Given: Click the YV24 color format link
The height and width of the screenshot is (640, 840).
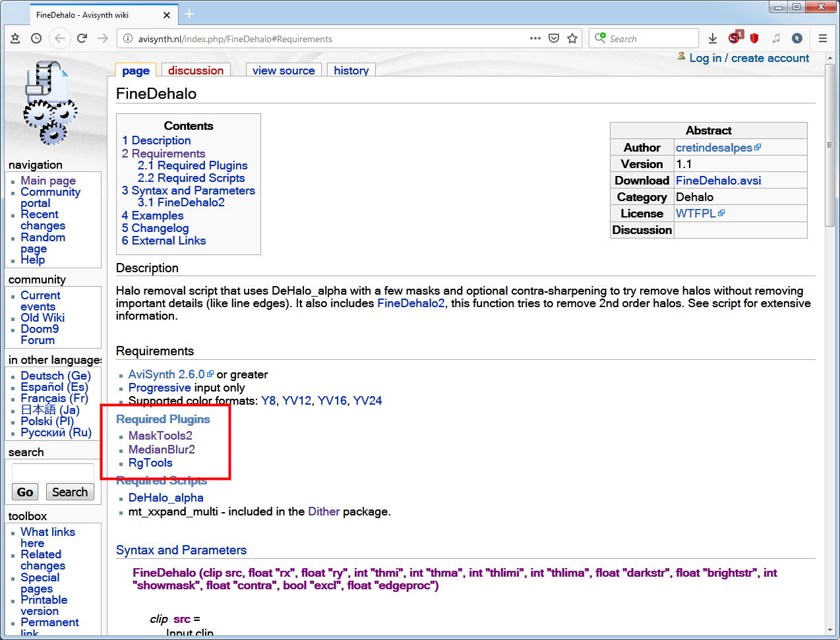Looking at the screenshot, I should [367, 401].
